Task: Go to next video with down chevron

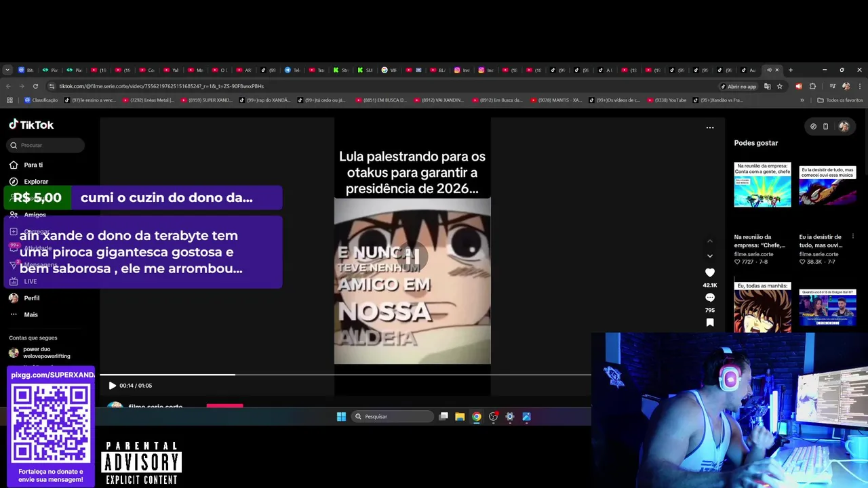Action: (710, 256)
